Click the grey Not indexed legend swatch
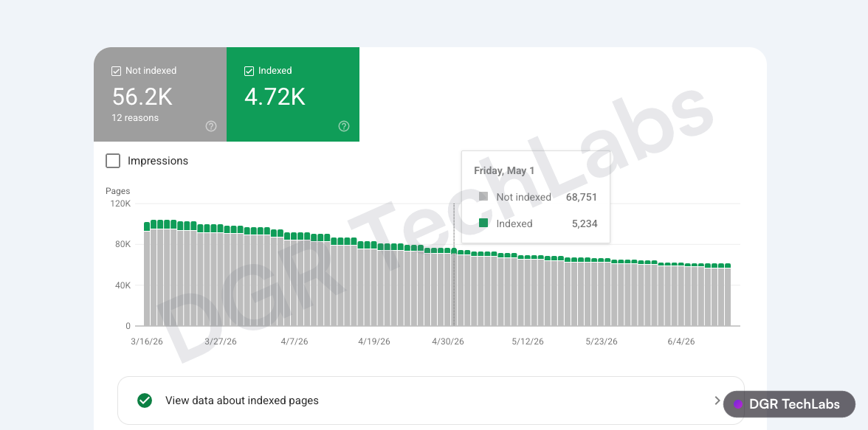 [x=483, y=196]
